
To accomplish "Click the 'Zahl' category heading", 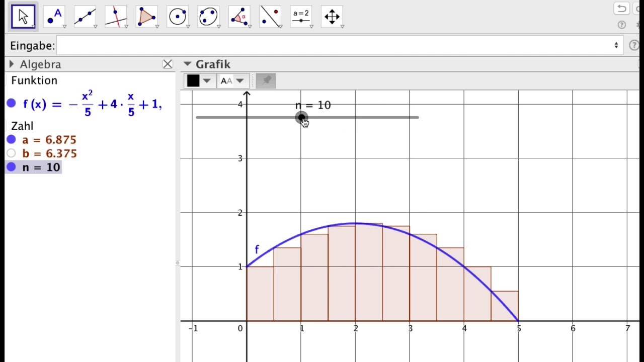I will point(22,126).
